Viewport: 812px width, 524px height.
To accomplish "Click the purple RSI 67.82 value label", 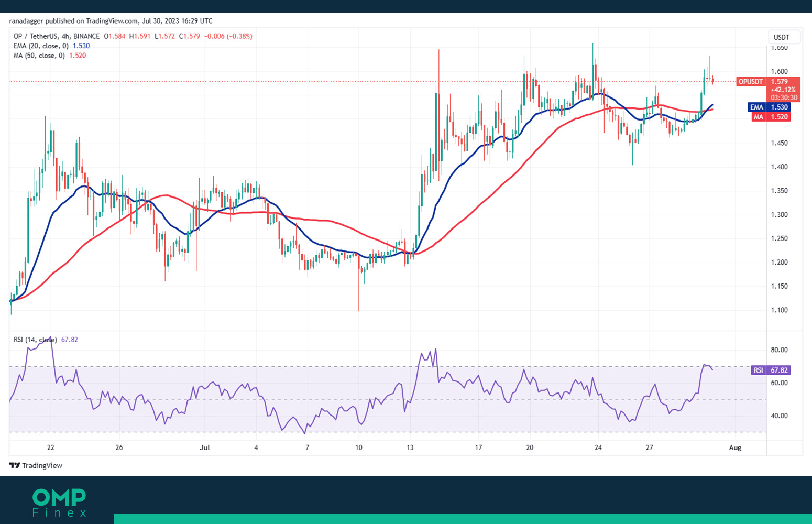I will coord(771,370).
